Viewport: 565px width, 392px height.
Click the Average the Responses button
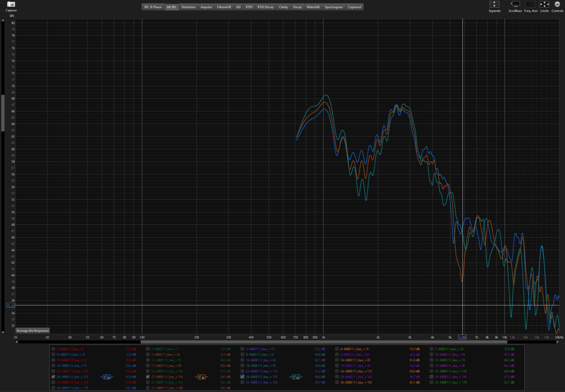[33, 331]
